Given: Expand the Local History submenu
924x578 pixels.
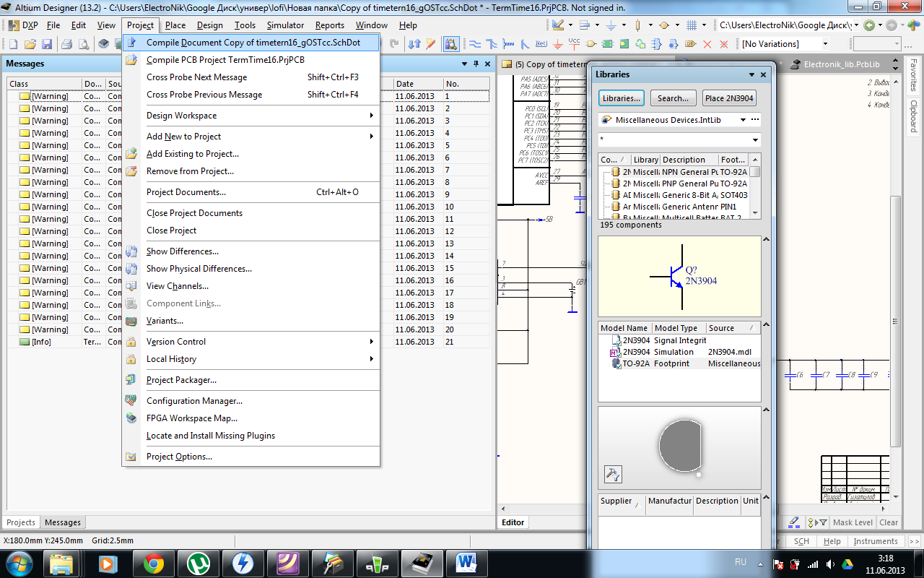Looking at the screenshot, I should point(250,359).
